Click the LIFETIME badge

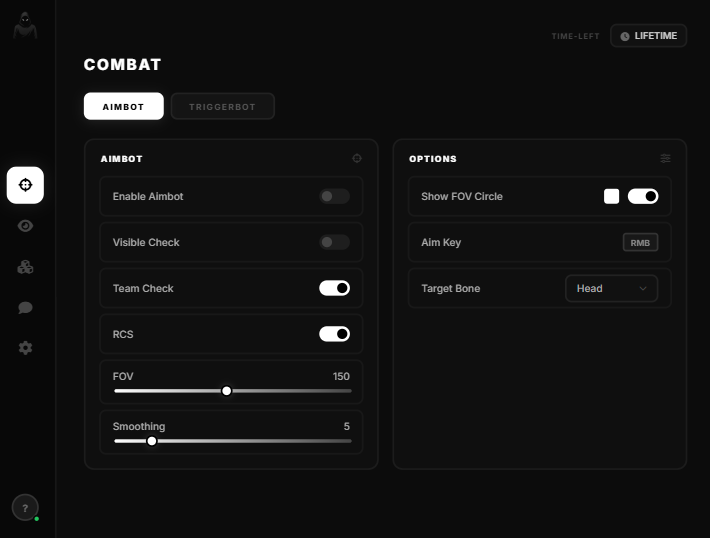click(648, 36)
